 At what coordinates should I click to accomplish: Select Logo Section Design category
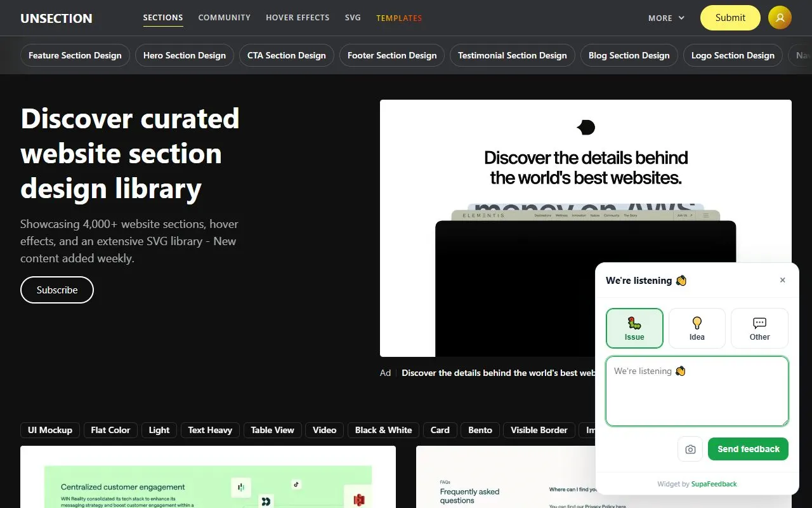tap(733, 55)
